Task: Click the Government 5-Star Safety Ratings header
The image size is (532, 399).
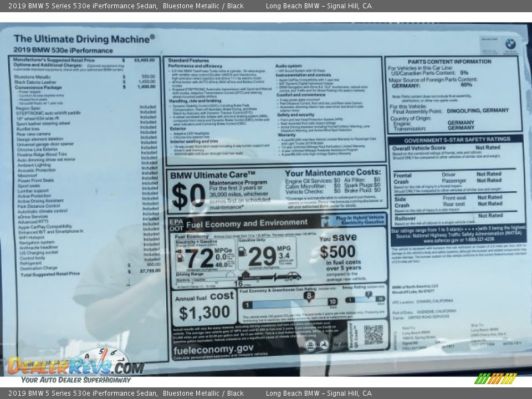Action: 457,140
